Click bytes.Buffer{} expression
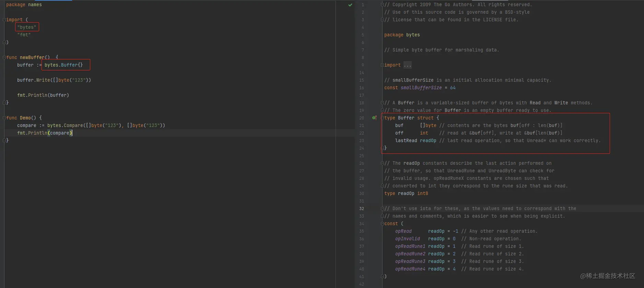Screen dimensions: 644x288 click(x=64, y=65)
